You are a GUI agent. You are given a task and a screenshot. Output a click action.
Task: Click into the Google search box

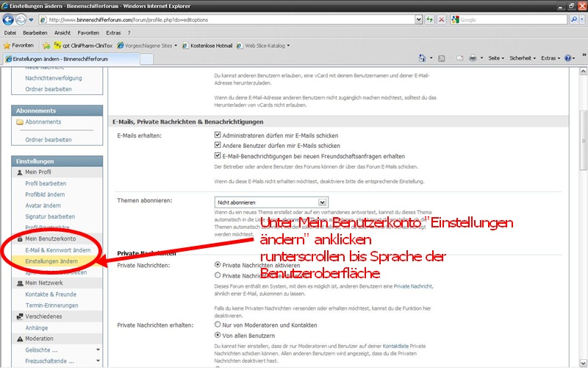coord(507,20)
